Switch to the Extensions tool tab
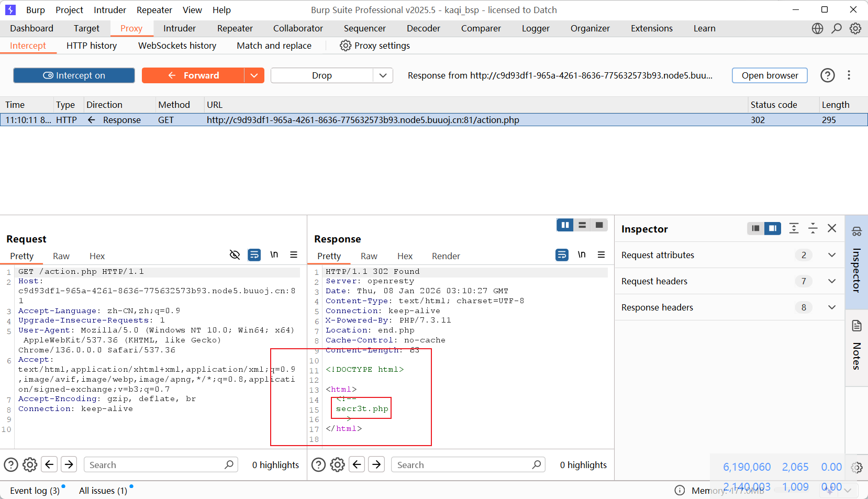 pos(652,28)
